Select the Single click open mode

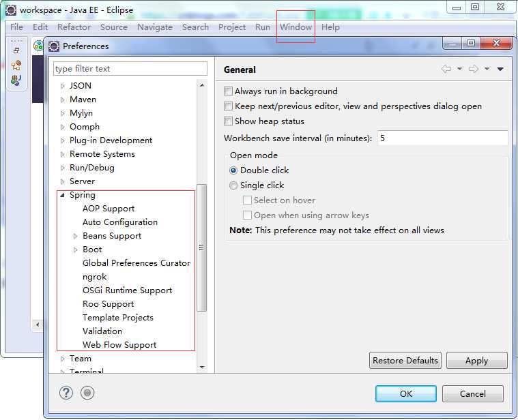pyautogui.click(x=233, y=185)
